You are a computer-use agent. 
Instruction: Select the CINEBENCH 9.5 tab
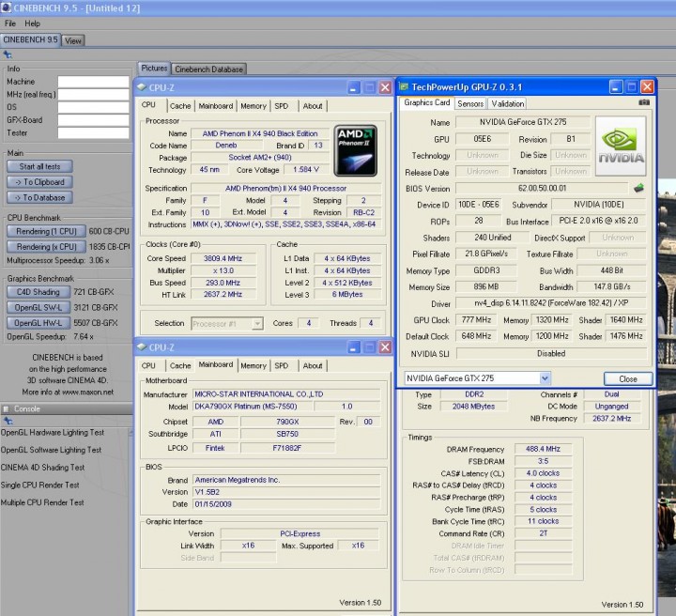point(30,39)
